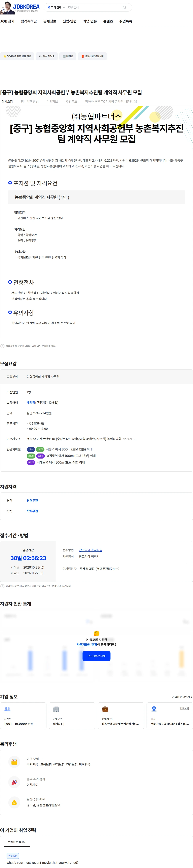
Task: Click the 5호선 badge for 서대문역
Action: [x=31, y=462]
